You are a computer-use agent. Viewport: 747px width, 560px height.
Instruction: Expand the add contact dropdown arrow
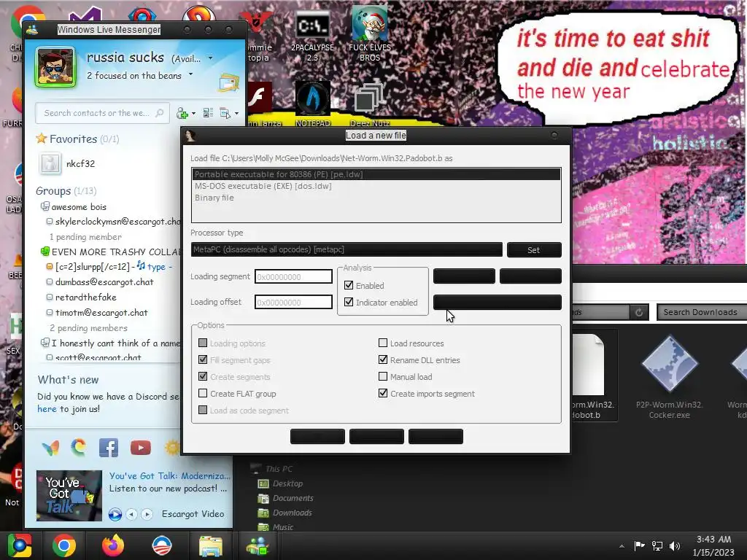[x=193, y=114]
